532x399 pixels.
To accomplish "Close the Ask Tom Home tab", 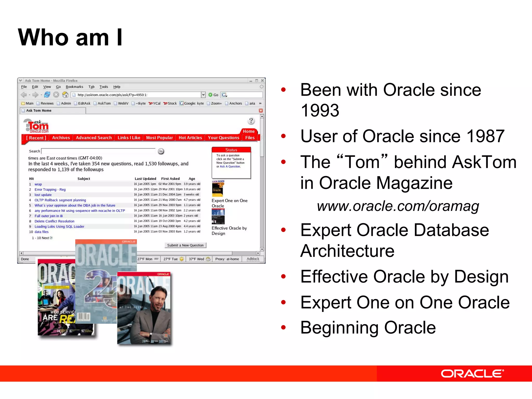I will [261, 111].
